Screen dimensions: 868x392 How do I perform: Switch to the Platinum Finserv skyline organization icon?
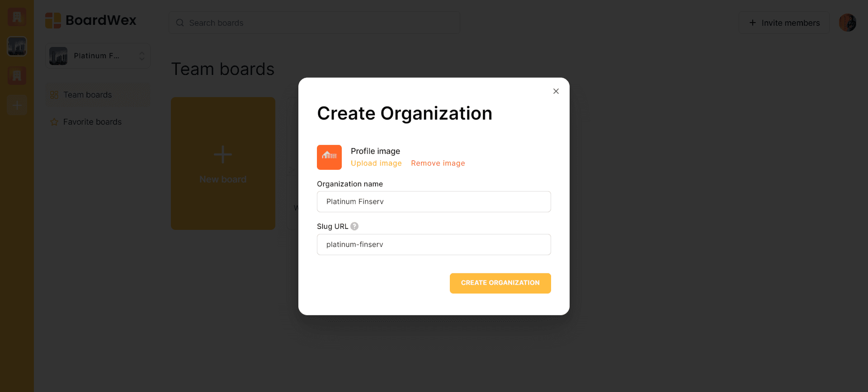(17, 47)
